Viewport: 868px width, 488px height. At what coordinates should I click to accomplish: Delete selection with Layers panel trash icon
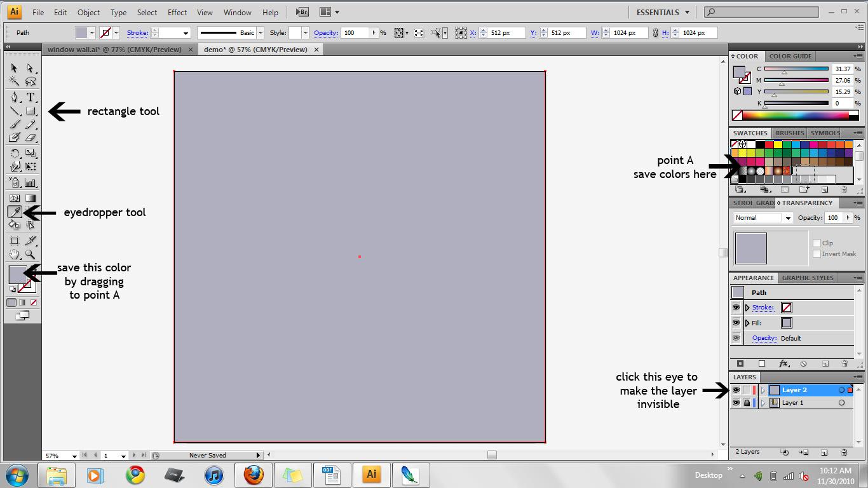point(844,452)
